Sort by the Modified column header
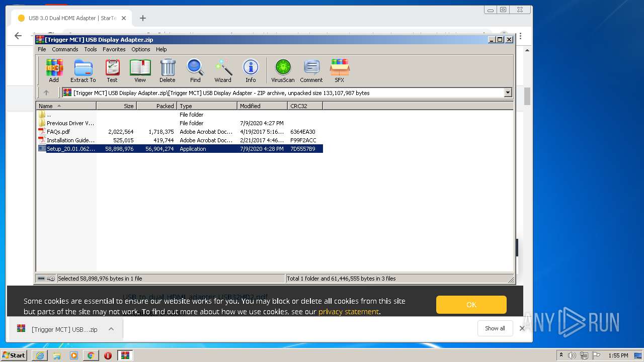The image size is (644, 362). (x=263, y=106)
